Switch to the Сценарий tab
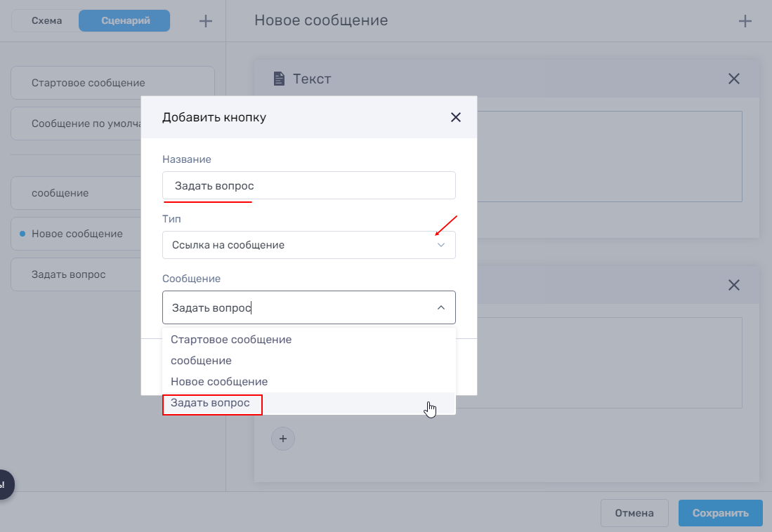 pyautogui.click(x=125, y=21)
